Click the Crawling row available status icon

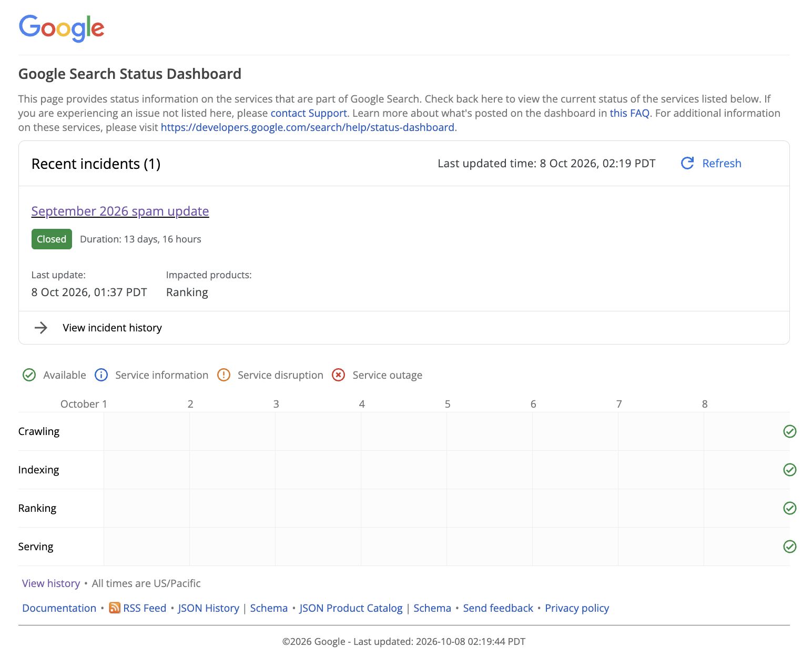[789, 431]
